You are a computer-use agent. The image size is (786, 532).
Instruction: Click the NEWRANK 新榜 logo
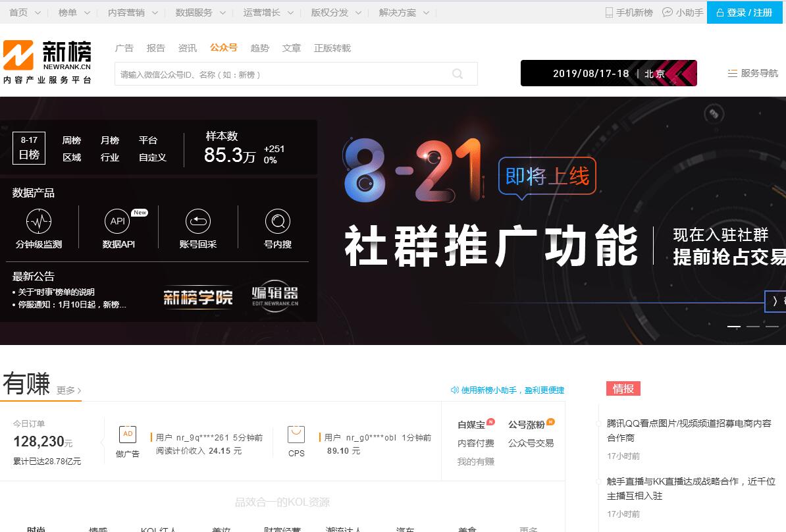(x=47, y=61)
